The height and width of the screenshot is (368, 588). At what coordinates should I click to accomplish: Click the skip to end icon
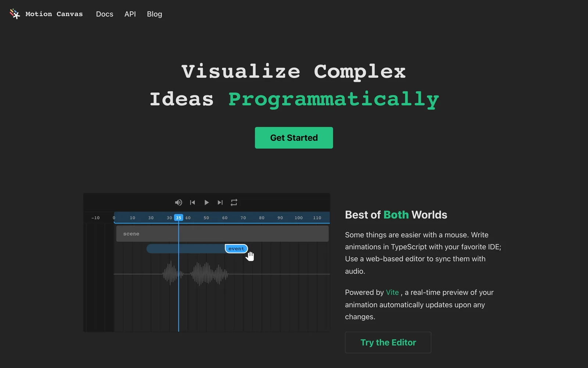click(x=220, y=202)
